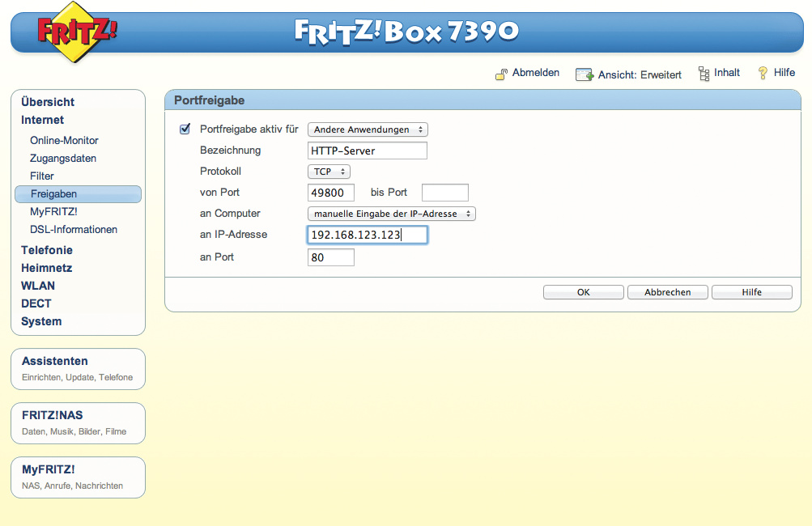
Task: Open Heimnetz in the sidebar
Action: tap(47, 268)
